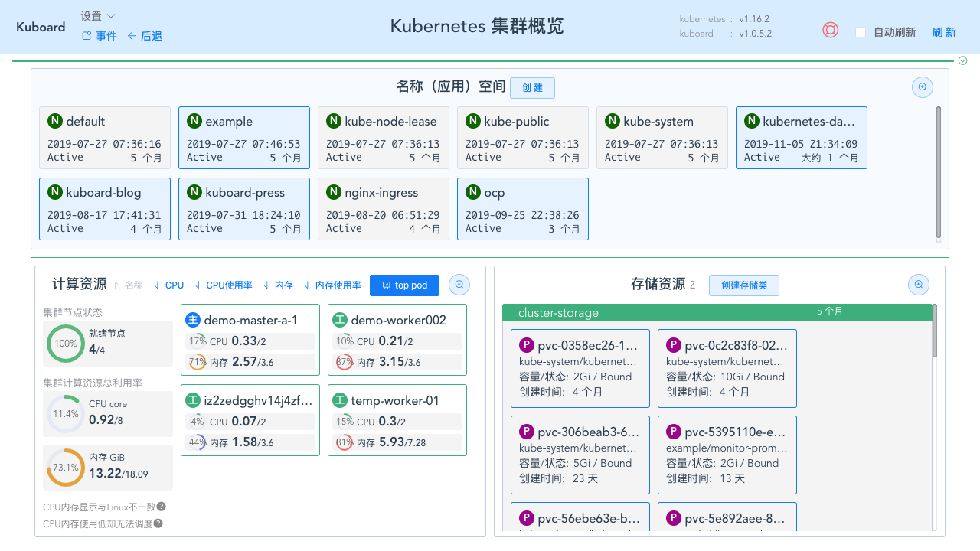Click the top pod button

click(404, 285)
